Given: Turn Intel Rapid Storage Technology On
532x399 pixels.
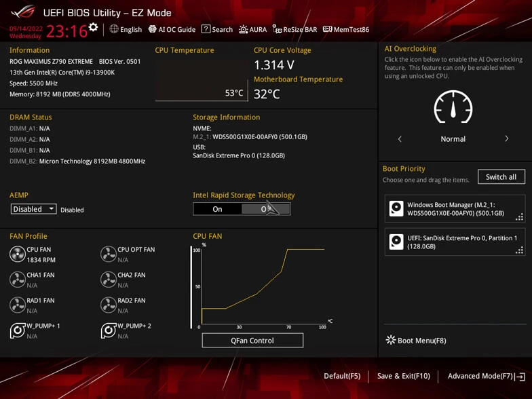Looking at the screenshot, I should coord(217,209).
